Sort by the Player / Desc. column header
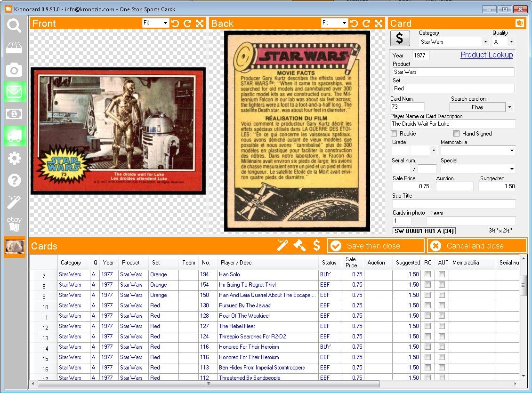Viewport: 532px width, 393px height. [x=236, y=263]
